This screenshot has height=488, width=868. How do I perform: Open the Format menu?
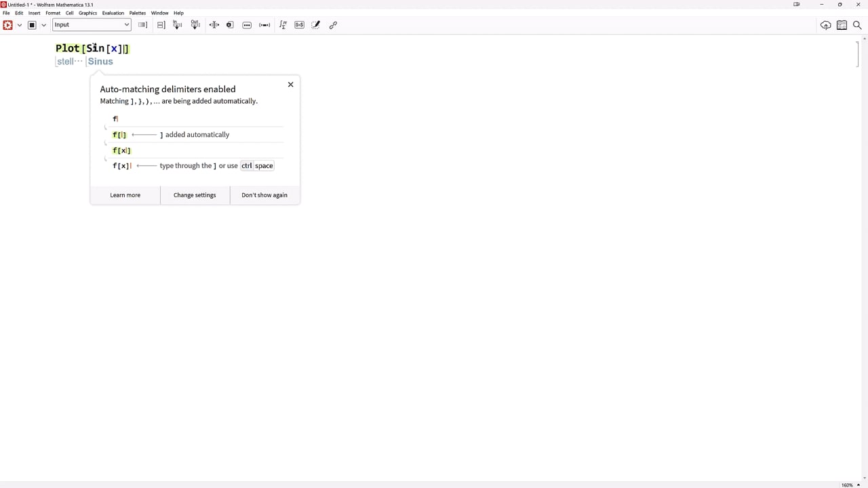[53, 13]
